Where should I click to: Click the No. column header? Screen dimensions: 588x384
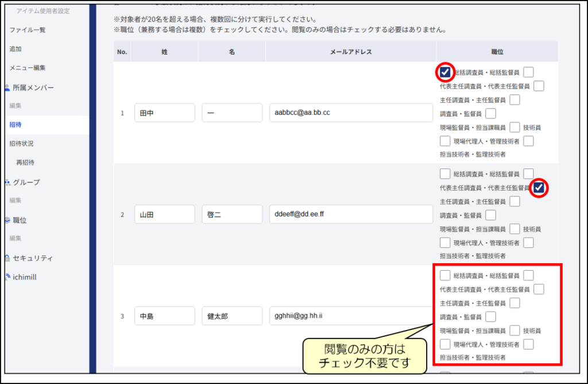[x=122, y=52]
